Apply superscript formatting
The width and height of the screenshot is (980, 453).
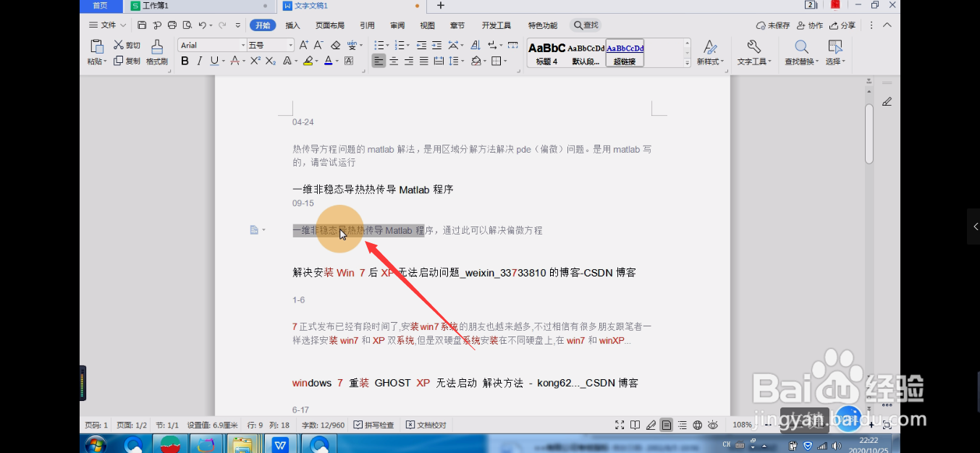pos(255,61)
